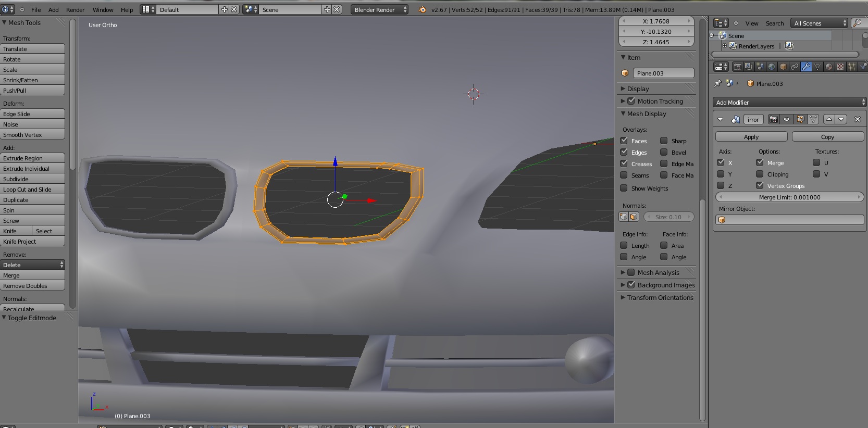Switch to World properties globe icon
868x428 pixels.
772,67
